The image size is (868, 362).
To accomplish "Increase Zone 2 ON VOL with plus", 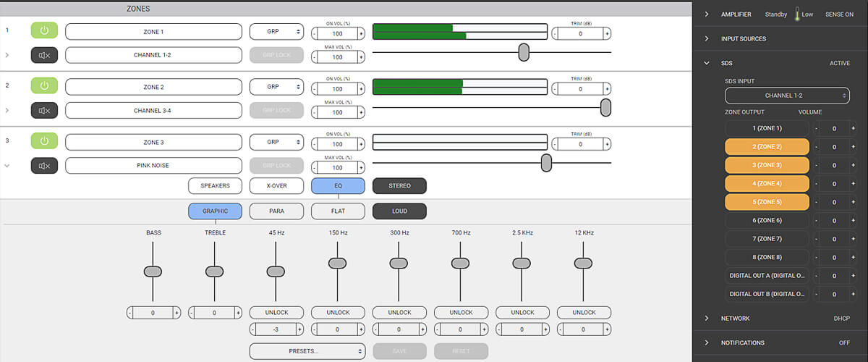I will pos(361,88).
